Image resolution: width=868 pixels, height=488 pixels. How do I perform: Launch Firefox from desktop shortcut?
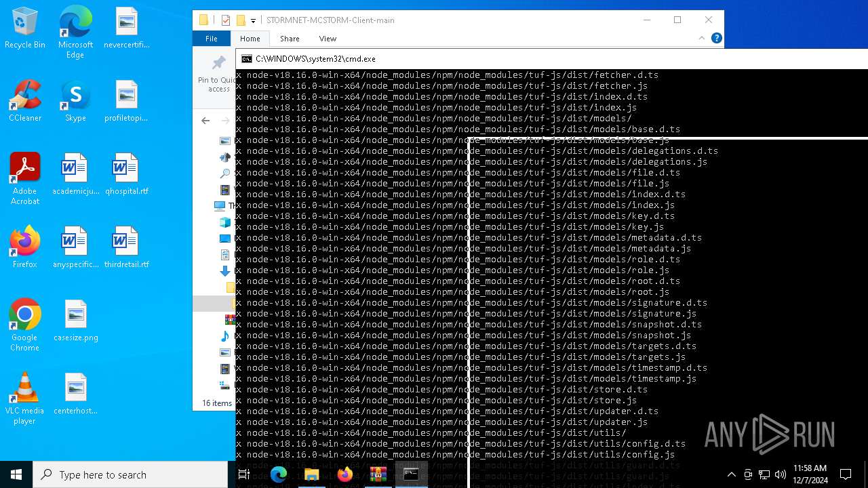pyautogui.click(x=25, y=247)
